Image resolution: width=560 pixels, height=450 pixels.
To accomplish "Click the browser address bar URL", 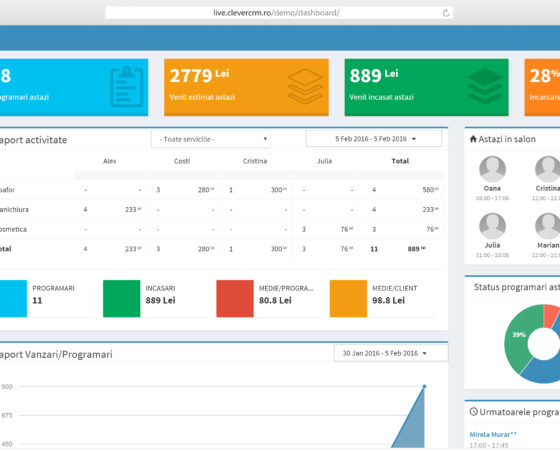I will 276,13.
